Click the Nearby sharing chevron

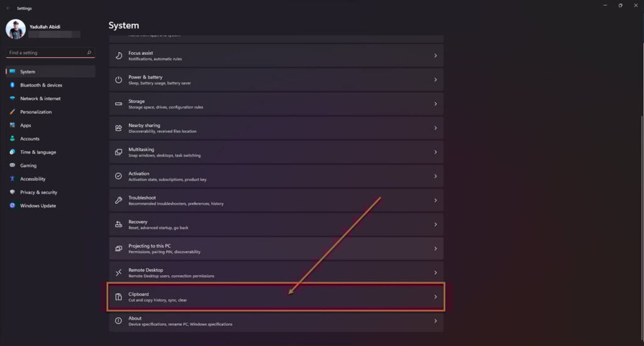[x=435, y=128]
